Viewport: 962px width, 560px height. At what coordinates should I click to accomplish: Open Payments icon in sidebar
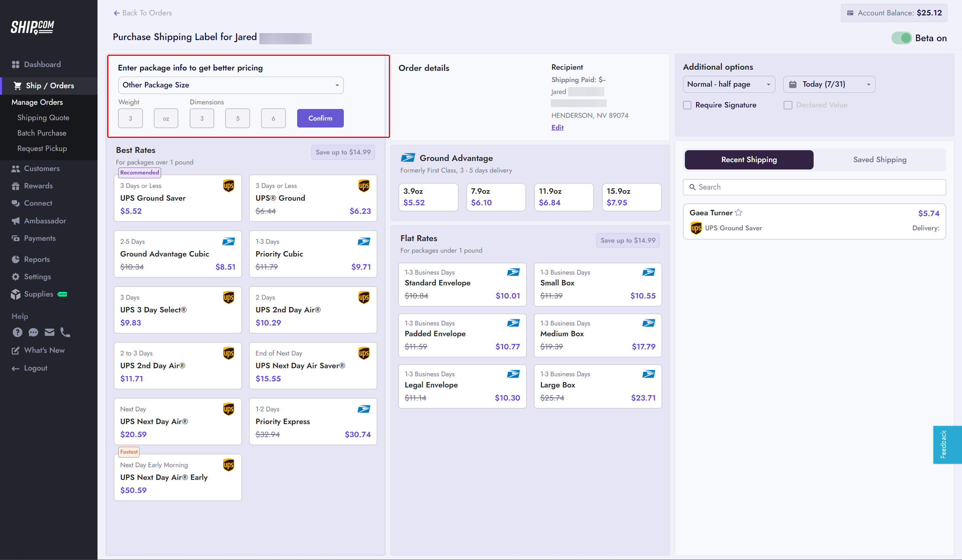pyautogui.click(x=15, y=238)
